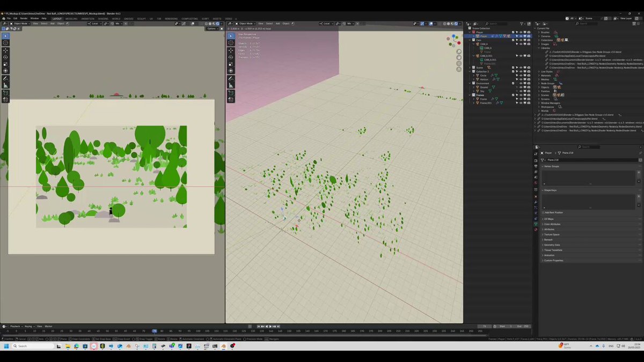Screen dimensions: 644x362
Task: Open the Options button in left viewport
Action: point(213,28)
